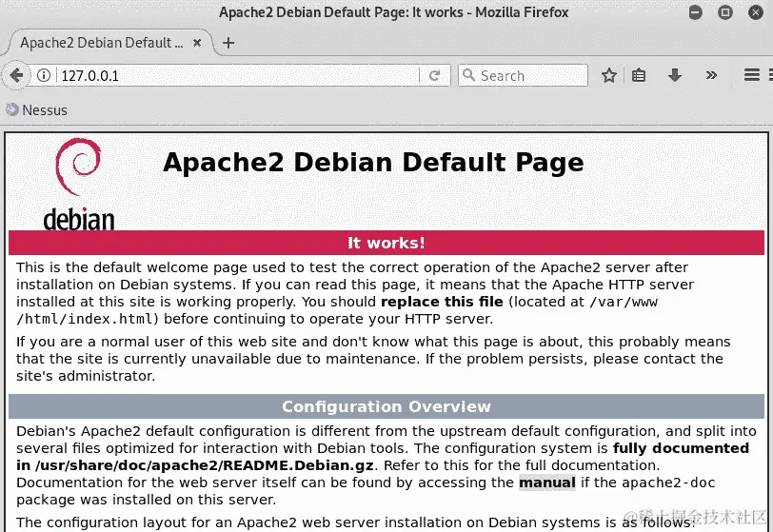Show site information via the info icon
Viewport: 773px width, 532px height.
click(x=44, y=75)
